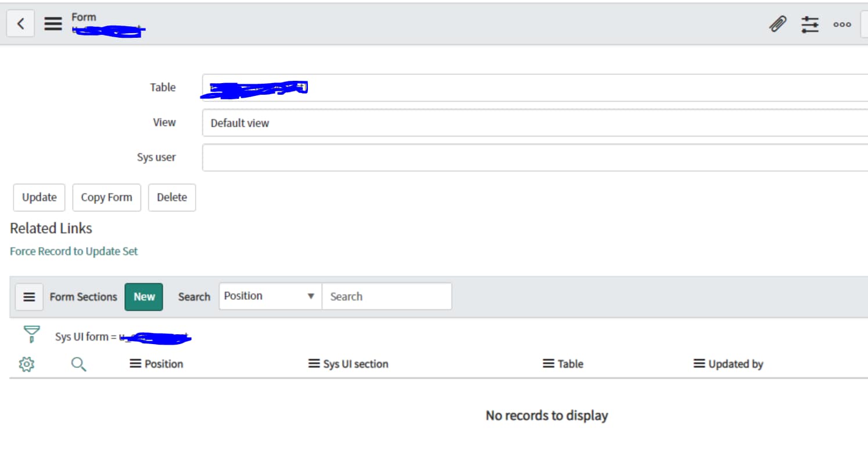The height and width of the screenshot is (451, 868).
Task: Sort by the Updated by column header
Action: [x=736, y=364]
